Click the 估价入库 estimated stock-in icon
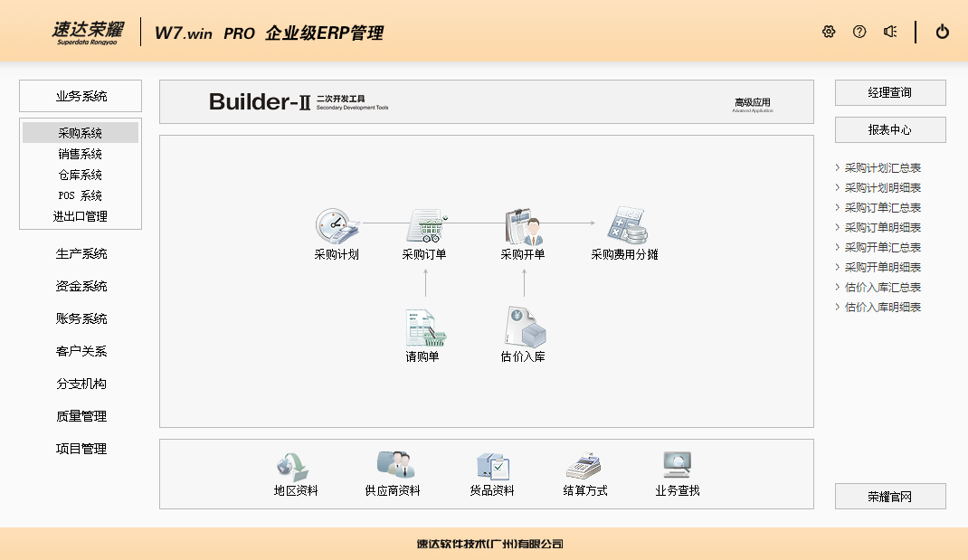This screenshot has width=968, height=560. point(523,327)
